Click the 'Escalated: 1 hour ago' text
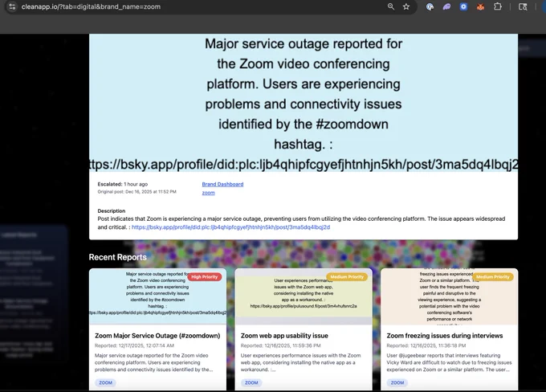Screen dimensions: 546x392 pyautogui.click(x=123, y=184)
